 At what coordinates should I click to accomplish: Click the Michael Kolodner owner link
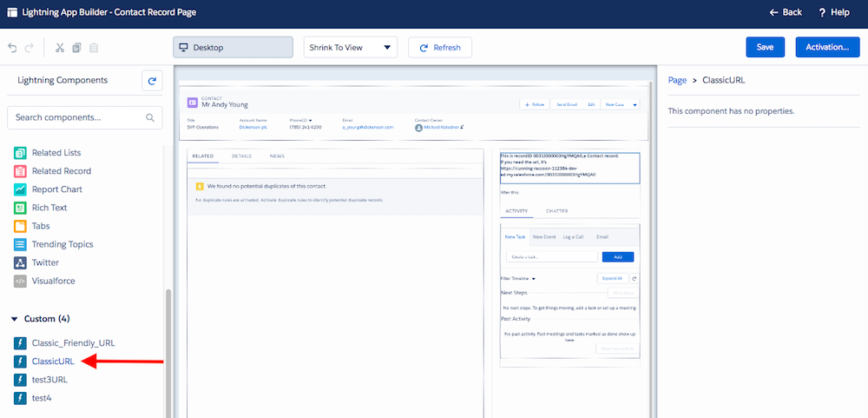[x=442, y=127]
